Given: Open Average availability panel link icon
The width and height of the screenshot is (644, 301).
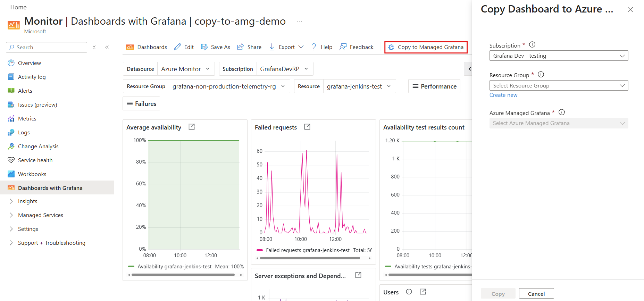Looking at the screenshot, I should tap(192, 127).
